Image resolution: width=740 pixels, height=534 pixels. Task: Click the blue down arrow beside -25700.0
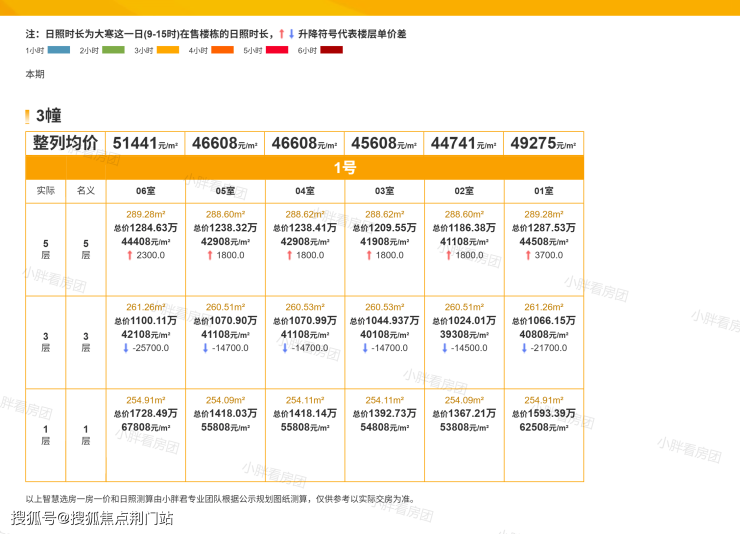click(x=124, y=348)
